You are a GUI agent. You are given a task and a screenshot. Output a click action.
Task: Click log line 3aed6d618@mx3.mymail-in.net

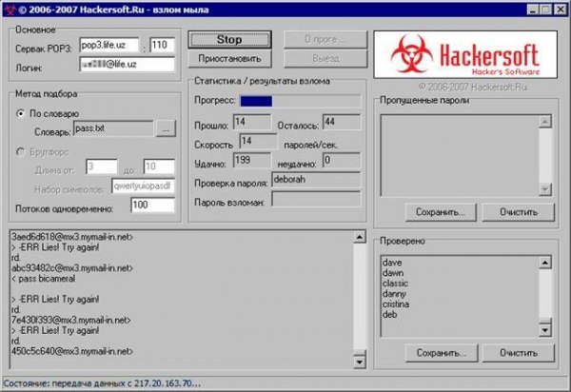pyautogui.click(x=72, y=237)
